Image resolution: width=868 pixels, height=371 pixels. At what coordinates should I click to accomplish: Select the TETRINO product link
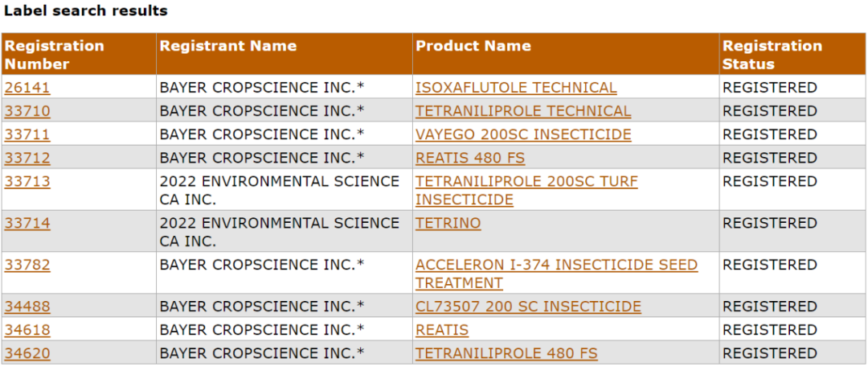point(448,223)
